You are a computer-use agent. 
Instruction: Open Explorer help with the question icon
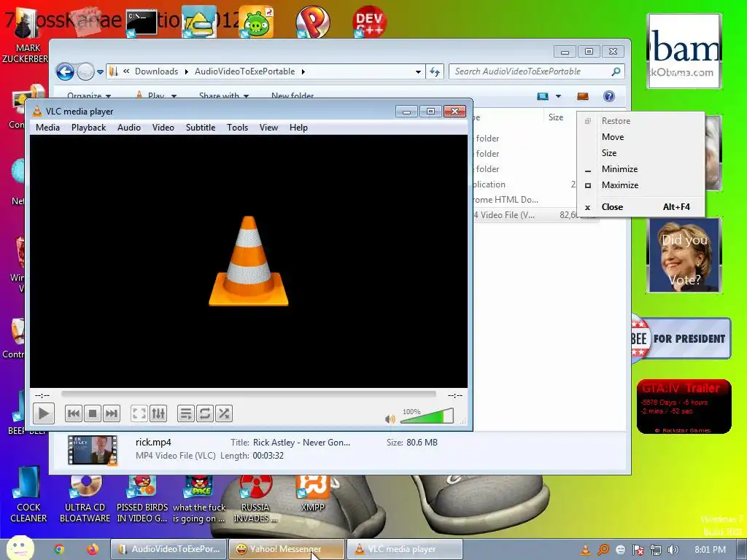coord(609,97)
